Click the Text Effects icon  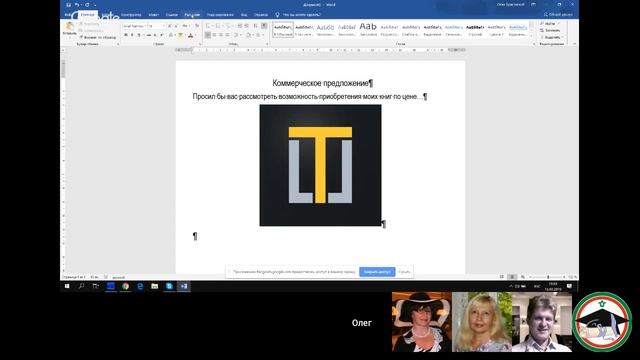pos(171,36)
